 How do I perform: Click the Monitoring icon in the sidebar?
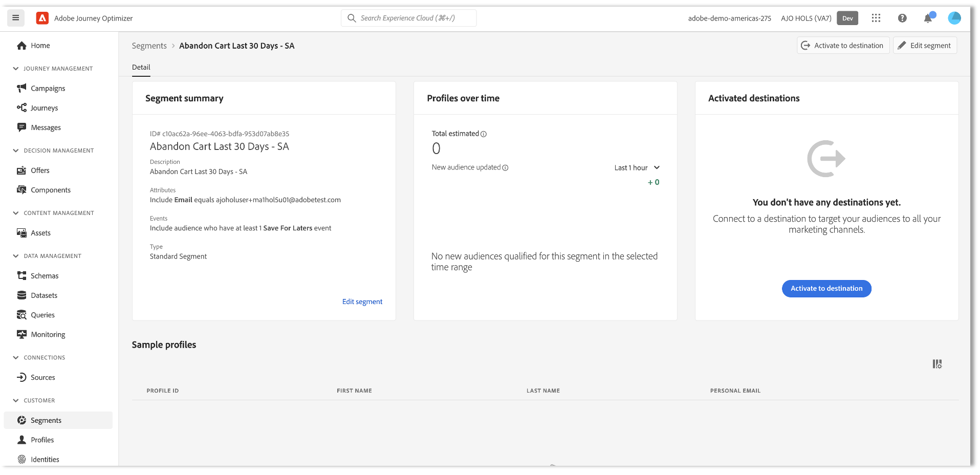point(21,334)
